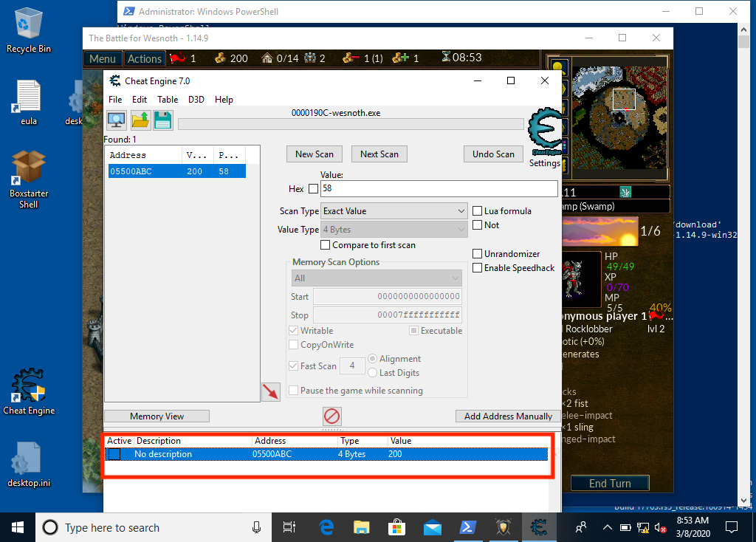
Task: Click the Fast Scan alignment value field
Action: click(x=352, y=366)
